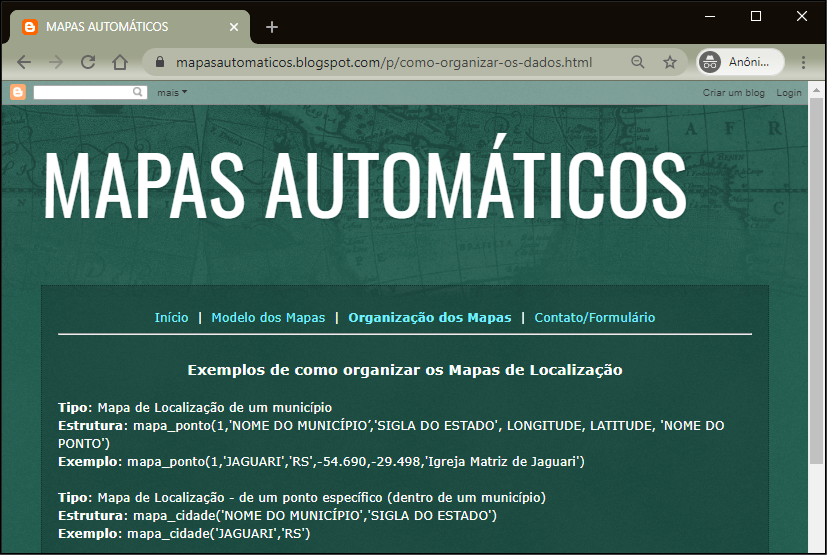Viewport: 827px width, 555px height.
Task: Click the browser back arrow
Action: click(24, 62)
